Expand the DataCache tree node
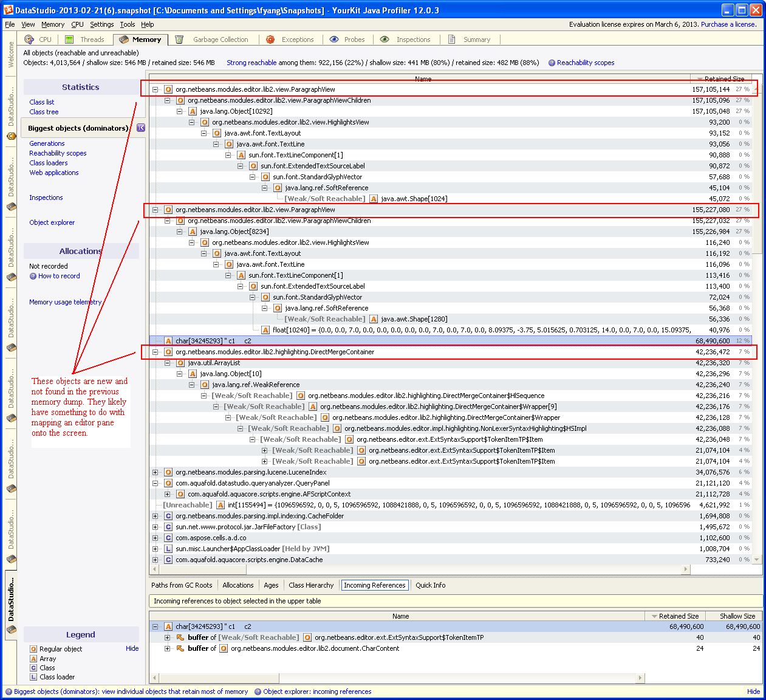The width and height of the screenshot is (766, 700). pos(155,560)
